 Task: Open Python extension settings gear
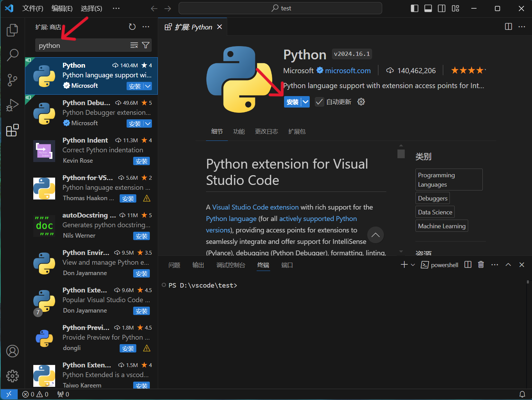(361, 102)
